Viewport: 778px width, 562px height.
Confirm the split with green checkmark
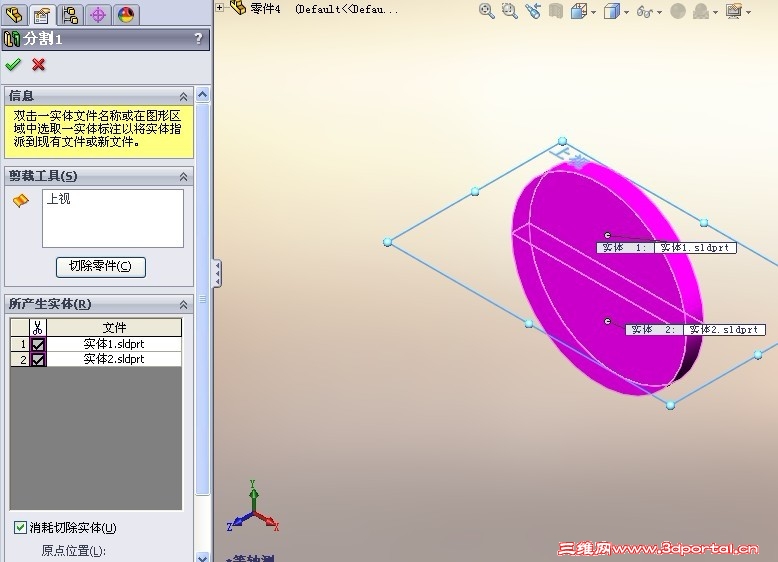pos(13,64)
